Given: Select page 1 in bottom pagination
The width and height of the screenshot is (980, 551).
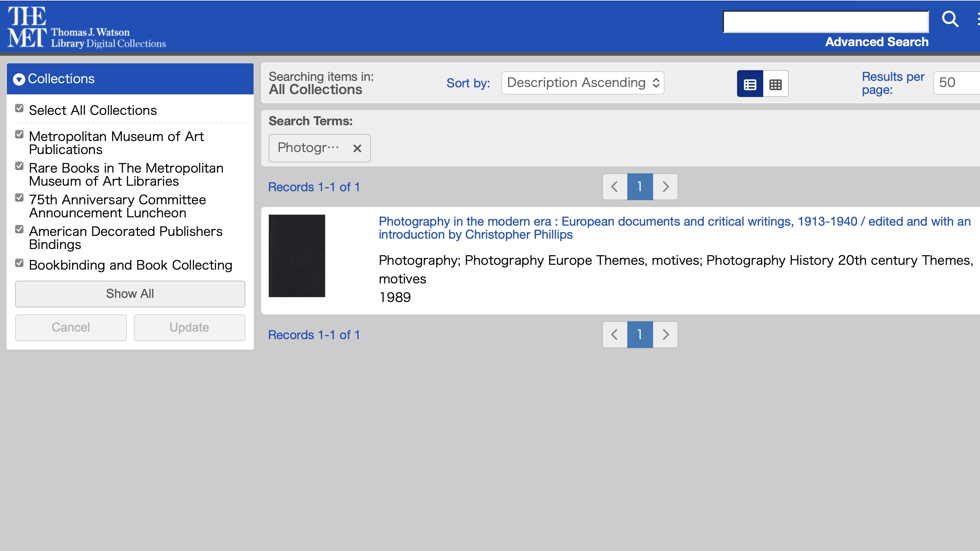Looking at the screenshot, I should (x=640, y=335).
